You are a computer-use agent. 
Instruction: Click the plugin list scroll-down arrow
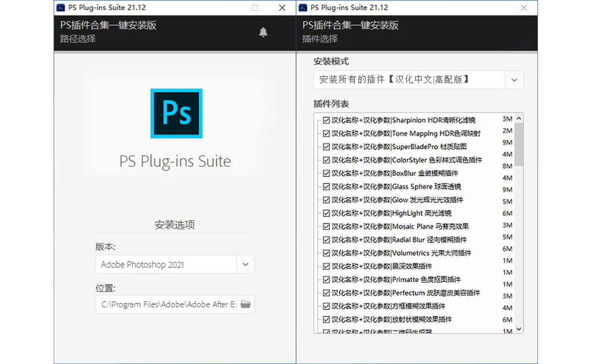tap(518, 329)
